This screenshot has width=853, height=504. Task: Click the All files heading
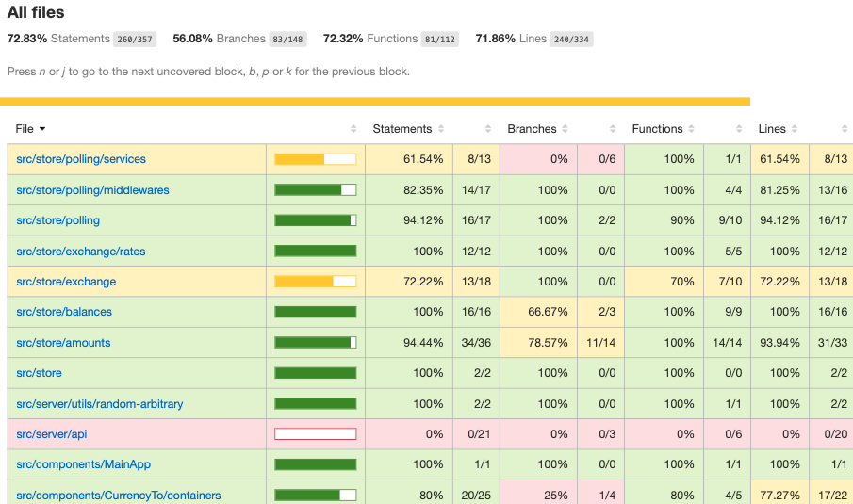(36, 12)
